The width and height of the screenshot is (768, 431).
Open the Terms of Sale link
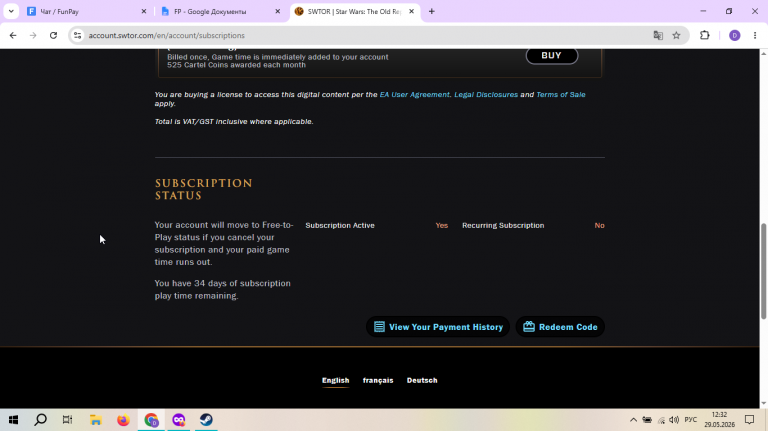click(561, 95)
